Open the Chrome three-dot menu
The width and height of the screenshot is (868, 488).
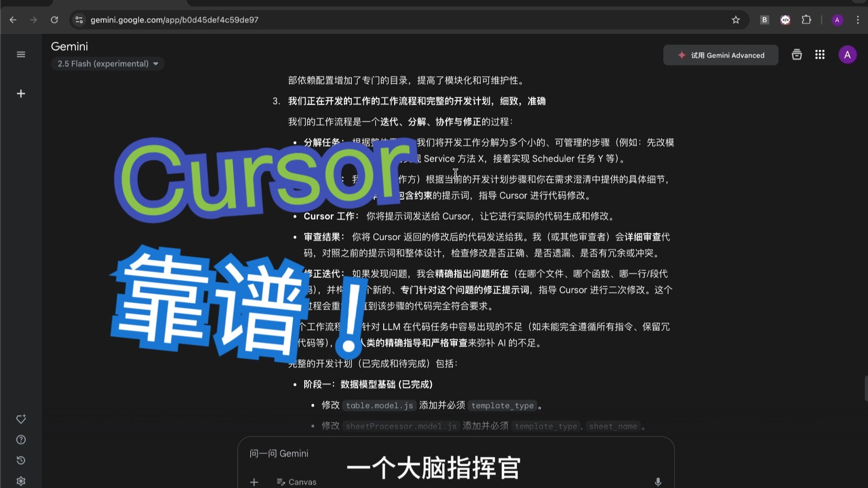point(858,20)
